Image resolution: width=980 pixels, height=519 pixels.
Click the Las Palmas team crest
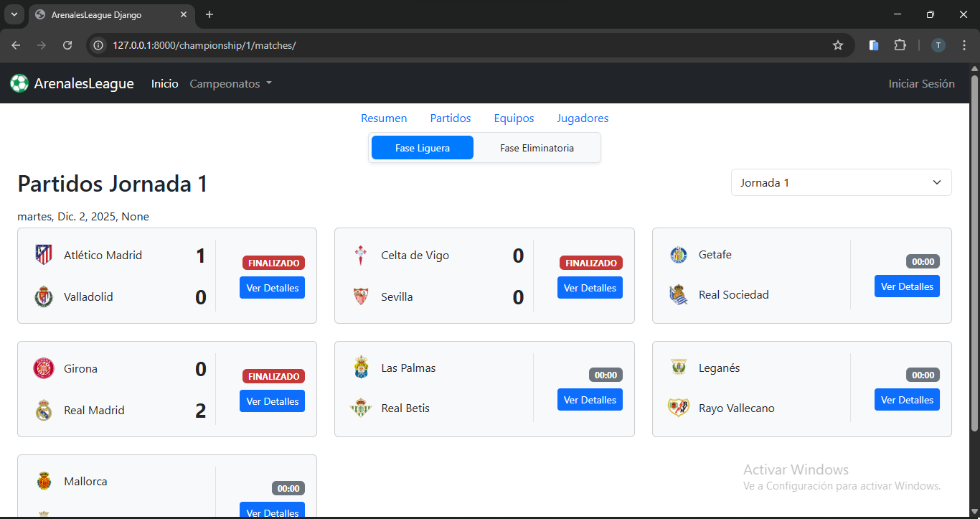click(362, 368)
